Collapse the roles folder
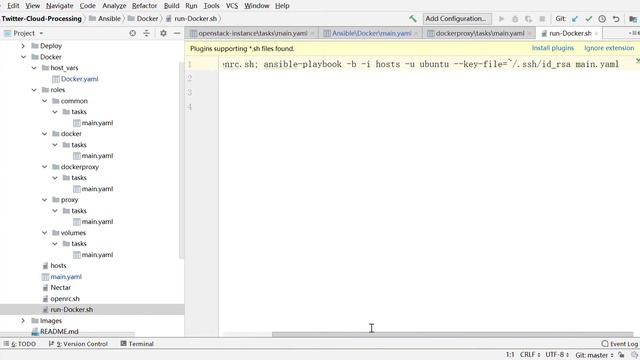The height and width of the screenshot is (360, 640). pyautogui.click(x=34, y=90)
